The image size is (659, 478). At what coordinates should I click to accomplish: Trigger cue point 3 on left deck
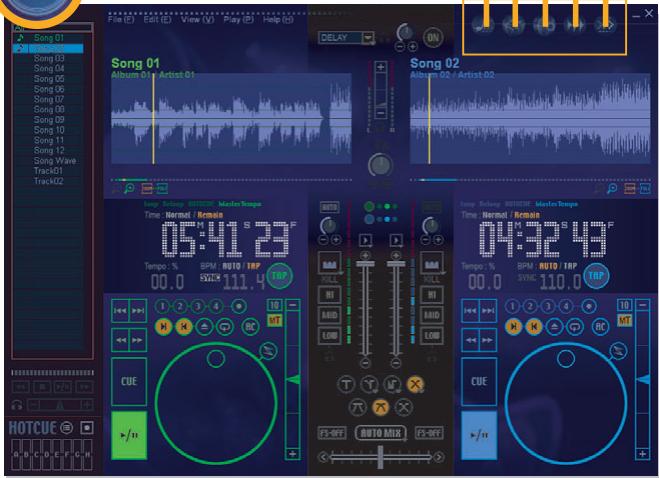coord(198,306)
